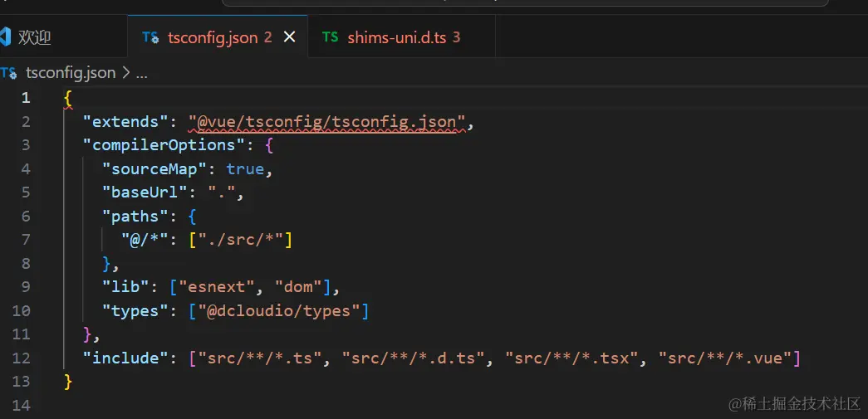
Task: Click the "src/**/*.ts" glob string
Action: (262, 358)
